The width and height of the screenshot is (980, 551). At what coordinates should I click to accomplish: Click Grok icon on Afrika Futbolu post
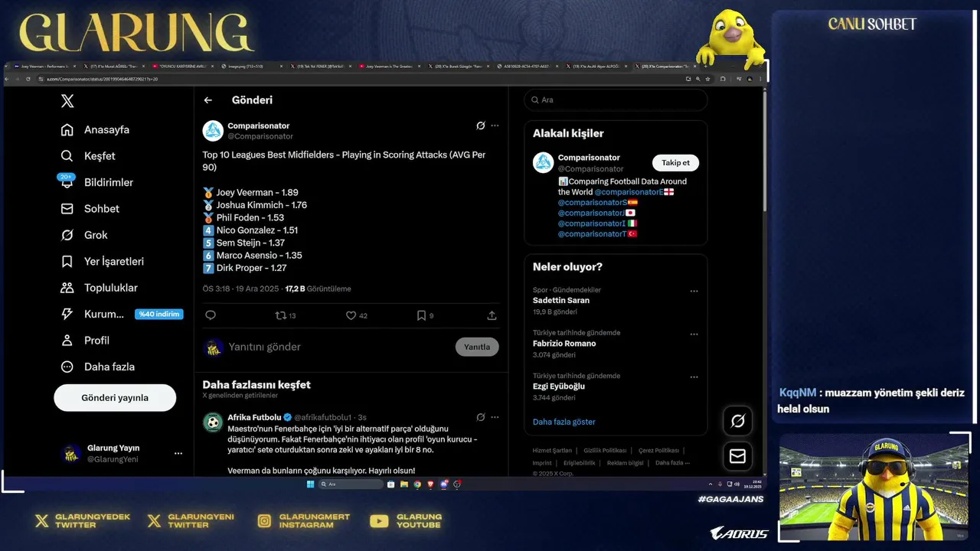point(480,418)
